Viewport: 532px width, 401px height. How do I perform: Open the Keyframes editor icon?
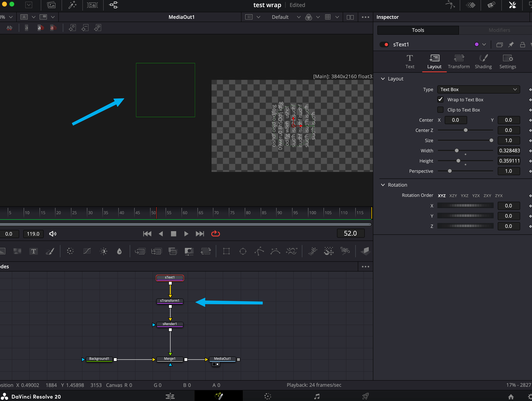[471, 5]
